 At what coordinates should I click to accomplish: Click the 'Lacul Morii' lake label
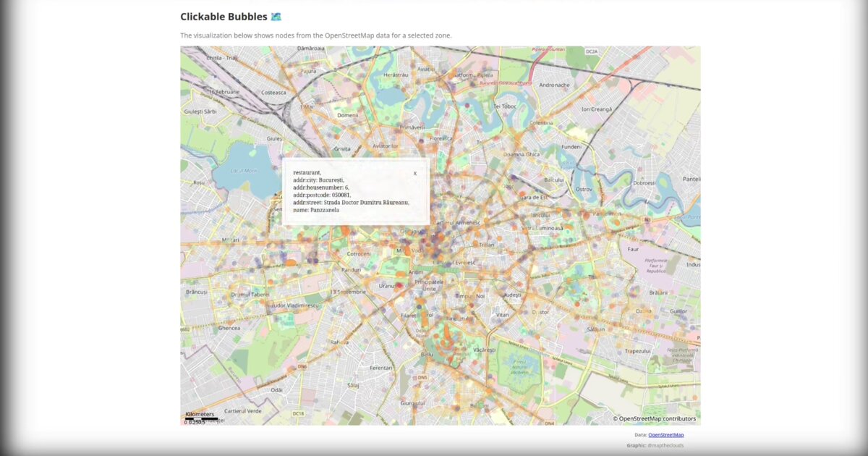244,171
